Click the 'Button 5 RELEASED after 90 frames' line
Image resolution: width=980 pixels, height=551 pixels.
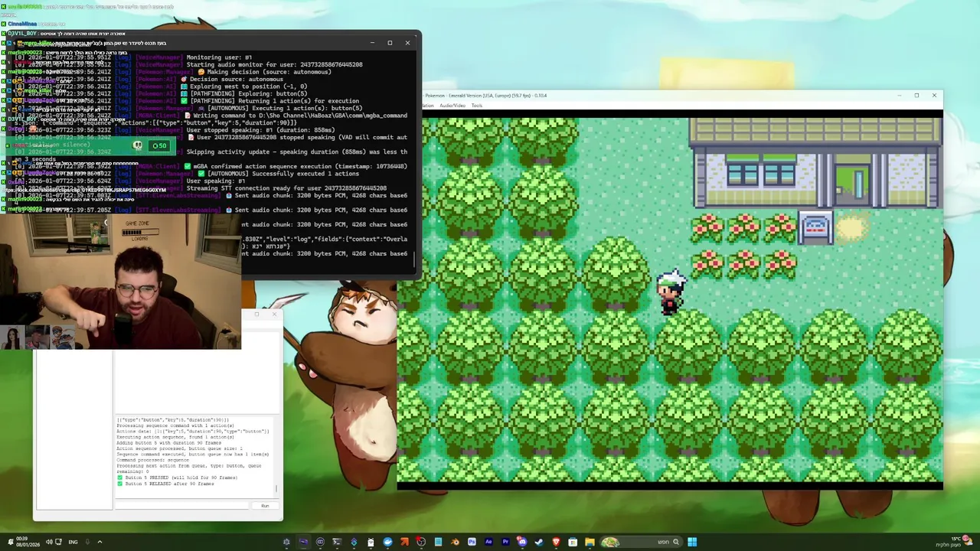(x=165, y=484)
